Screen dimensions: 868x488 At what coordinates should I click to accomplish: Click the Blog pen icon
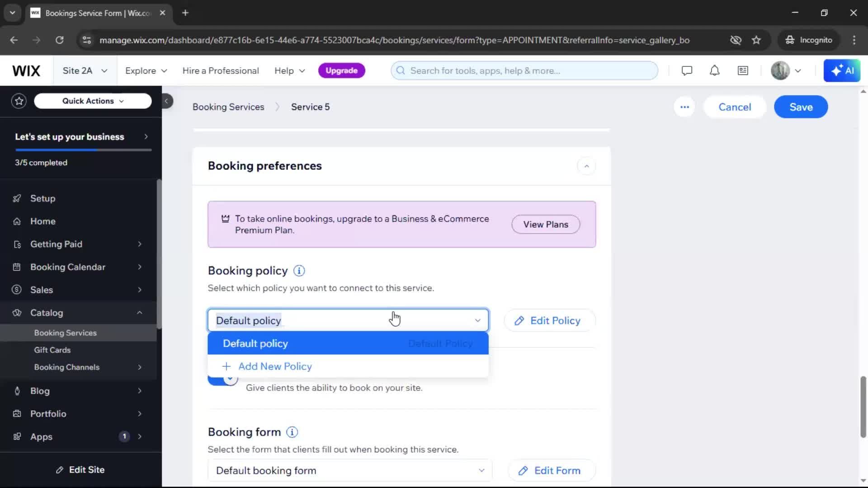[17, 391]
